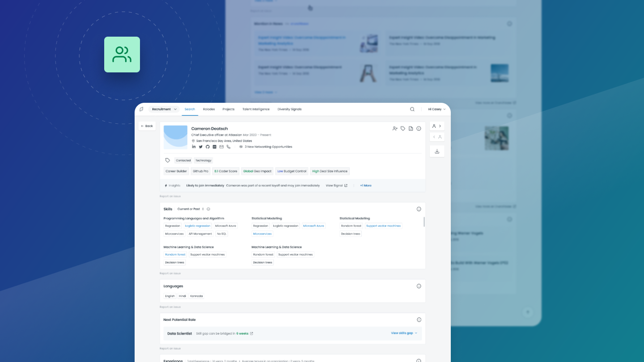644x362 pixels.
Task: Click the Twitter icon on the profile
Action: pyautogui.click(x=200, y=147)
